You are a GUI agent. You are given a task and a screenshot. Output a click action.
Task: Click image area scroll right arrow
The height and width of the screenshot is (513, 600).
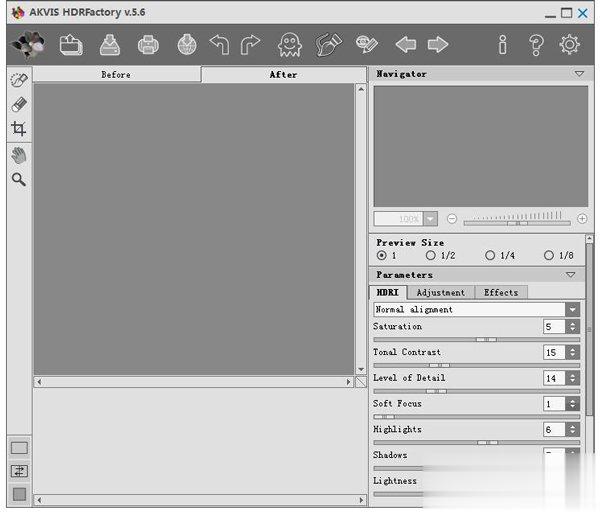348,382
